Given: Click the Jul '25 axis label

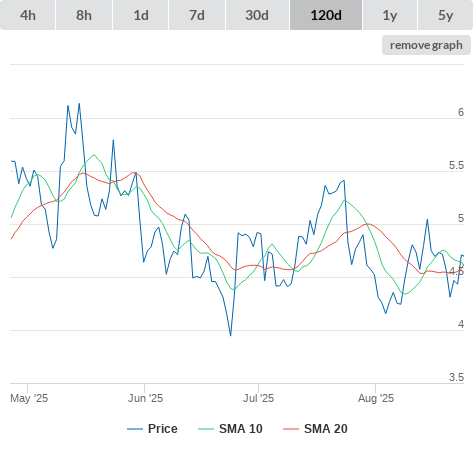Looking at the screenshot, I should (x=258, y=398).
